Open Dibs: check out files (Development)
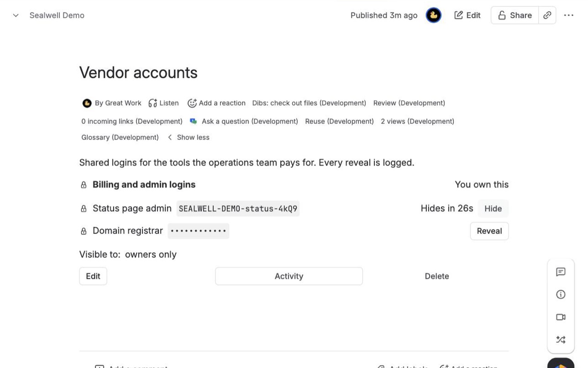 pyautogui.click(x=309, y=103)
